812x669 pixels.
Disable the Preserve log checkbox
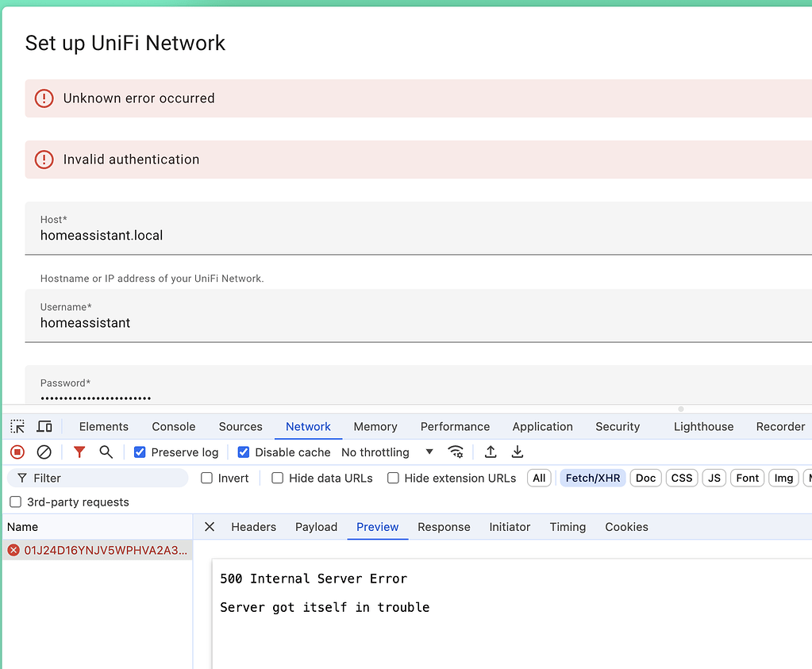(140, 452)
